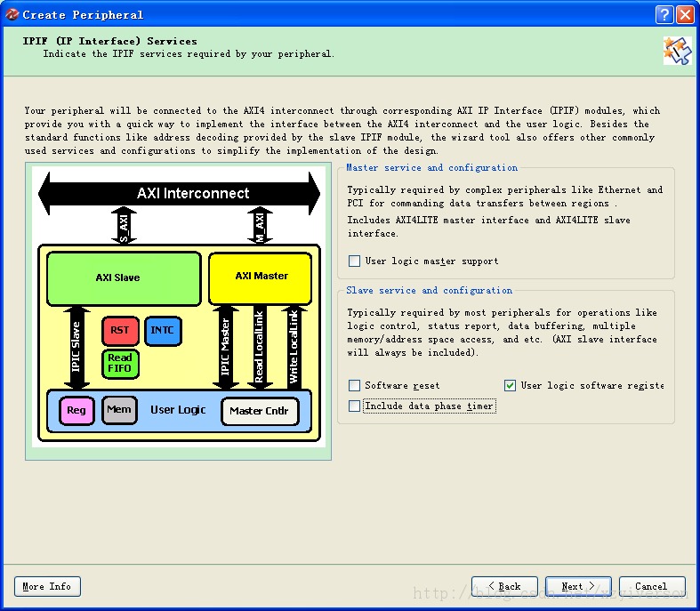Click the Write LocalLink arrow
The width and height of the screenshot is (700, 611).
click(x=294, y=347)
